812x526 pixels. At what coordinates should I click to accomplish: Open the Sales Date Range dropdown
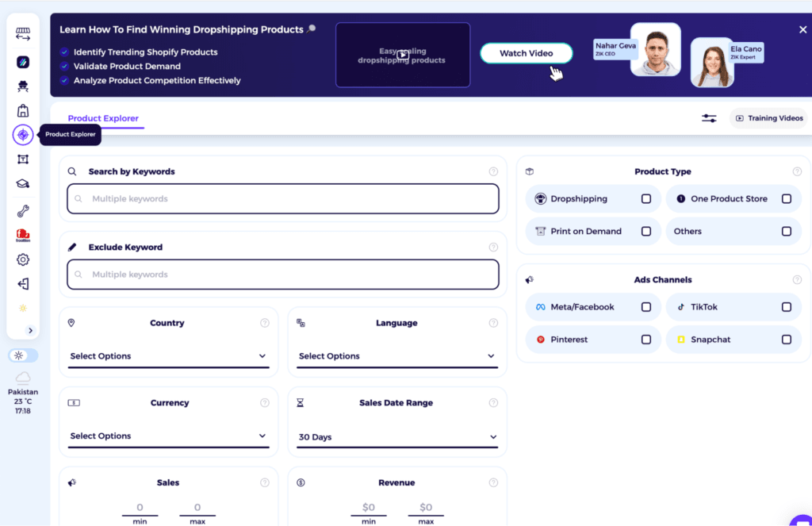coord(396,436)
